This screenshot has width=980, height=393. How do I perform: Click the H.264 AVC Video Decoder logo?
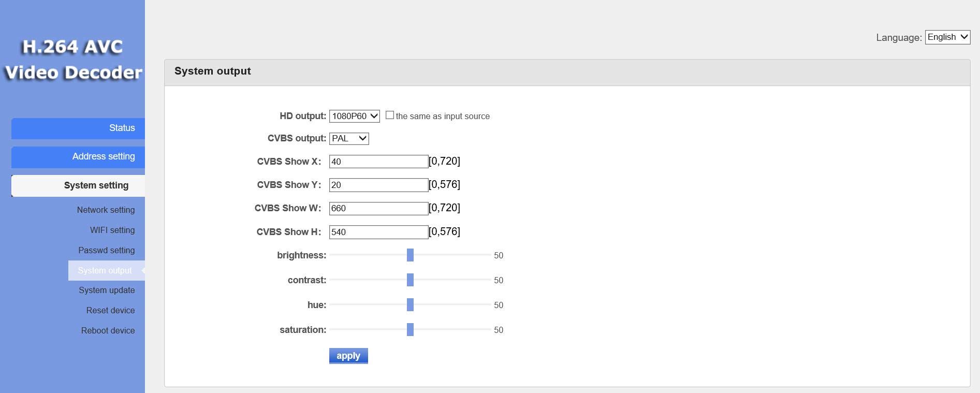pyautogui.click(x=72, y=60)
